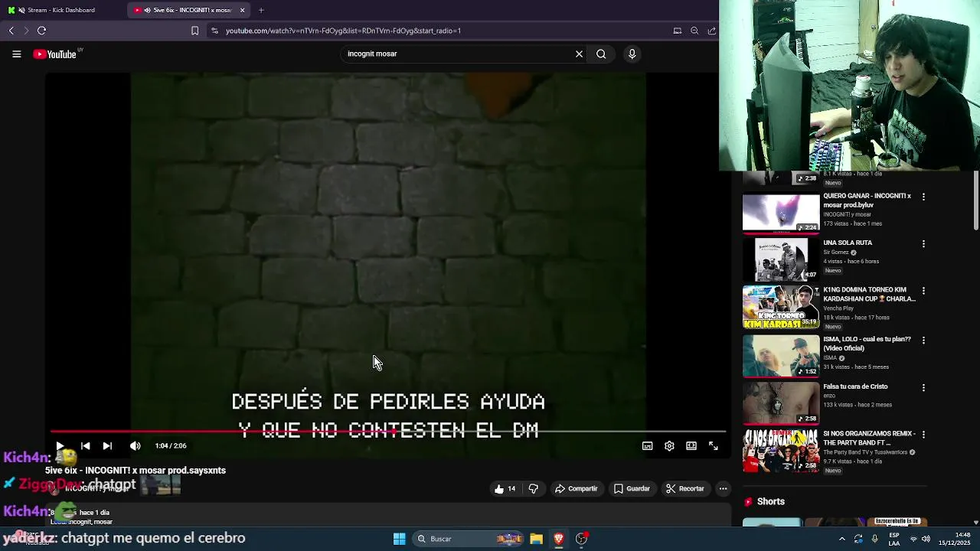Open File Explorer from the taskbar

(x=536, y=539)
